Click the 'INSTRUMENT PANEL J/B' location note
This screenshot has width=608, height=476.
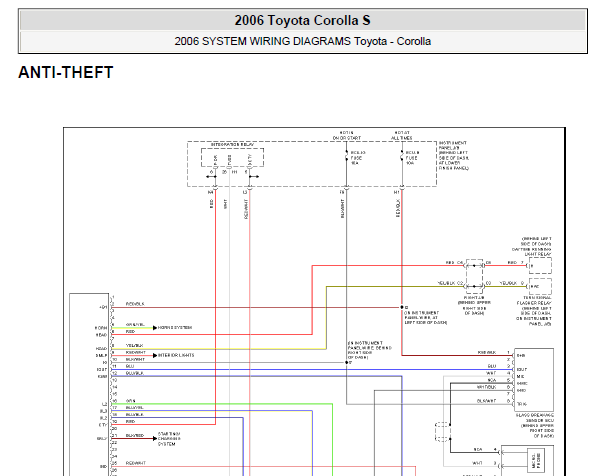454,155
